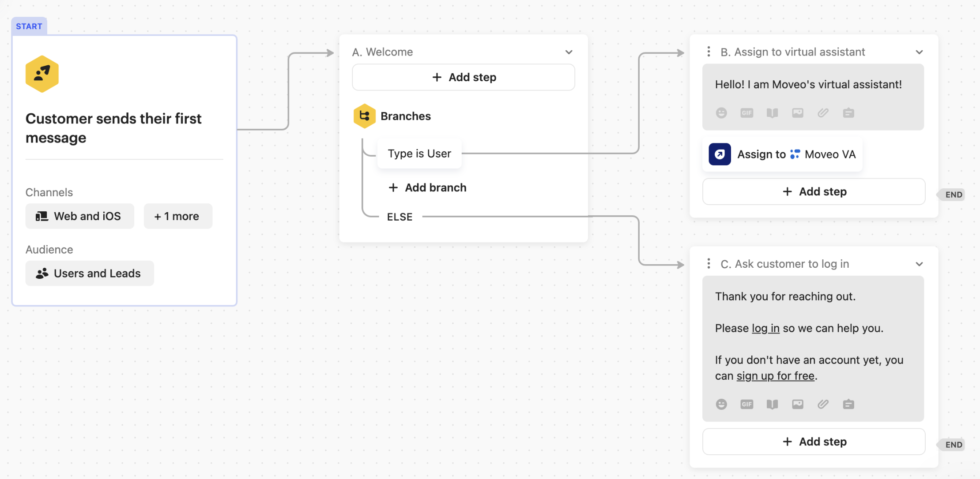
Task: Add a GIF to the virtual assistant message
Action: point(747,113)
